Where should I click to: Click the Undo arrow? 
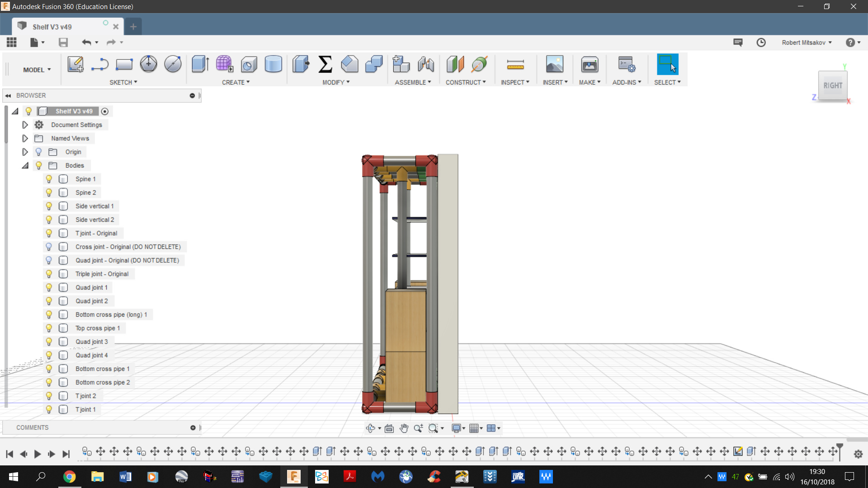point(86,42)
